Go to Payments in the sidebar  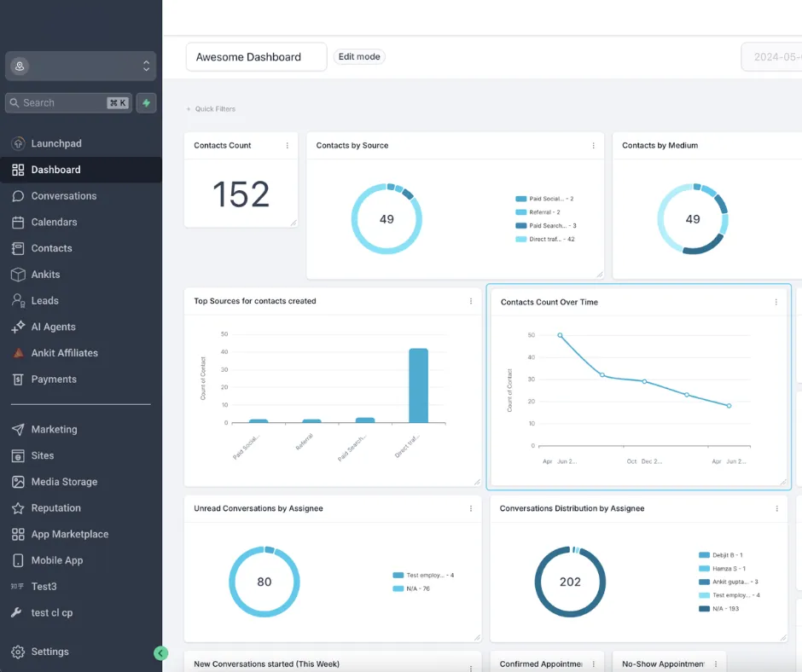[x=54, y=379]
